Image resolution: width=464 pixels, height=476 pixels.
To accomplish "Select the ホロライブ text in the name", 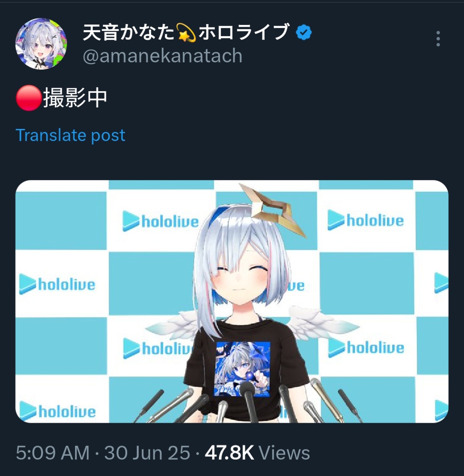I will click(x=244, y=32).
